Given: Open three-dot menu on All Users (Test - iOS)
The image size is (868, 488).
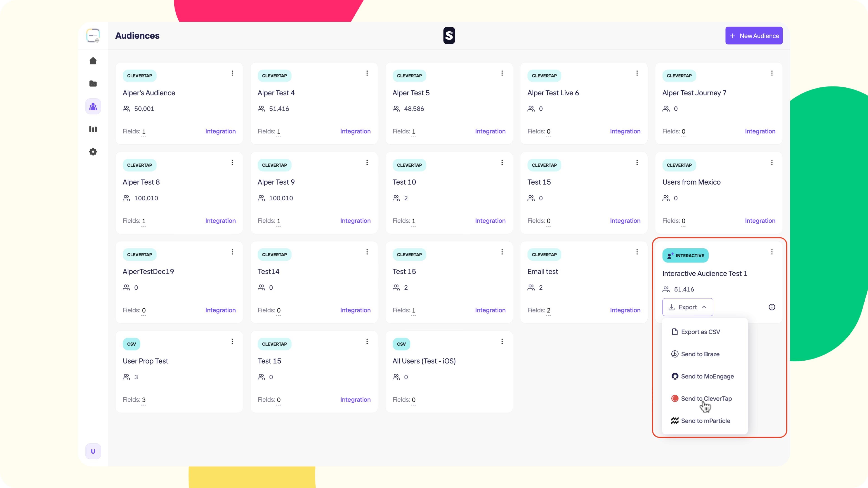Looking at the screenshot, I should (502, 342).
